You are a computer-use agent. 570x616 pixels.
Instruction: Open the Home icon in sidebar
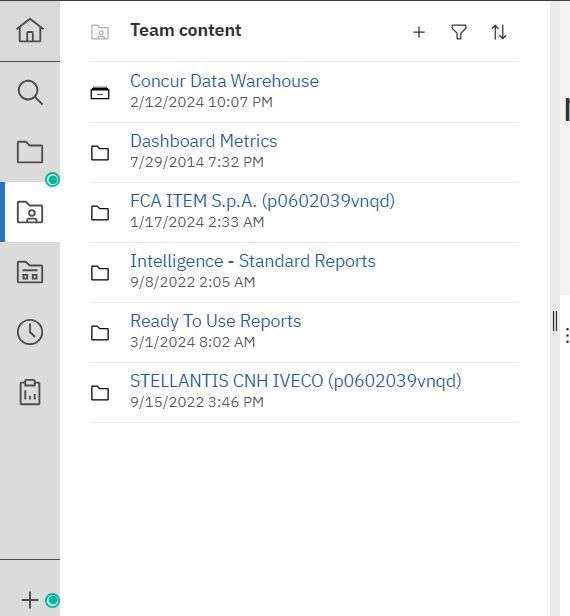coord(30,30)
